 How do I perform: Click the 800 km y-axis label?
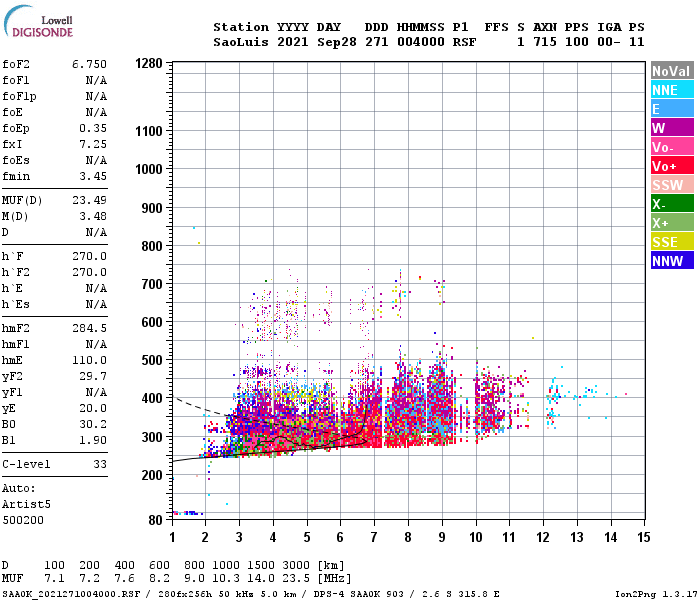[x=152, y=246]
